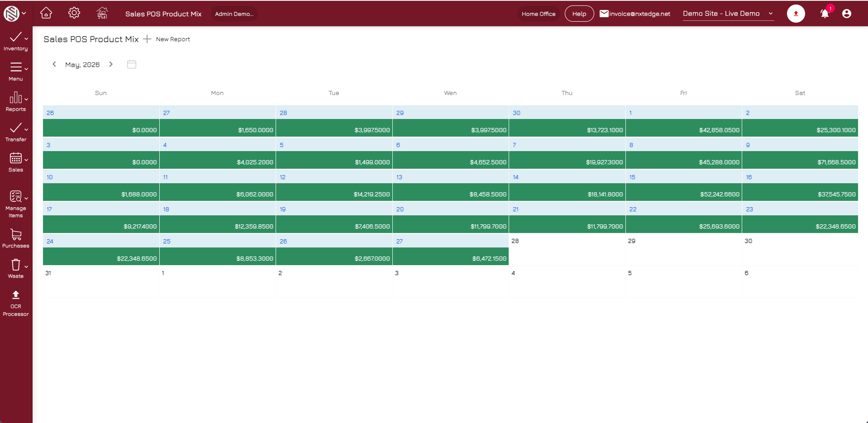Expand the chevron next to app logo
The height and width of the screenshot is (423, 868).
click(24, 14)
